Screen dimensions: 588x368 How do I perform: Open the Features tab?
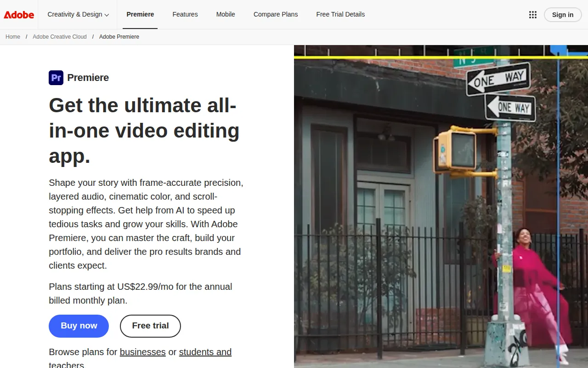pyautogui.click(x=185, y=14)
